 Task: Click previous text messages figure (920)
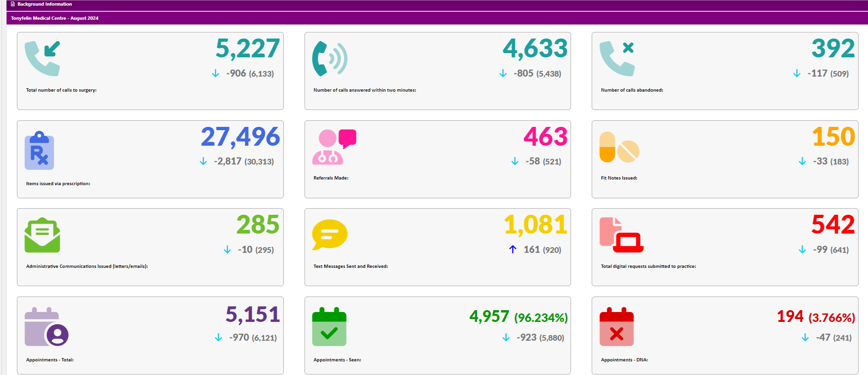pos(552,250)
